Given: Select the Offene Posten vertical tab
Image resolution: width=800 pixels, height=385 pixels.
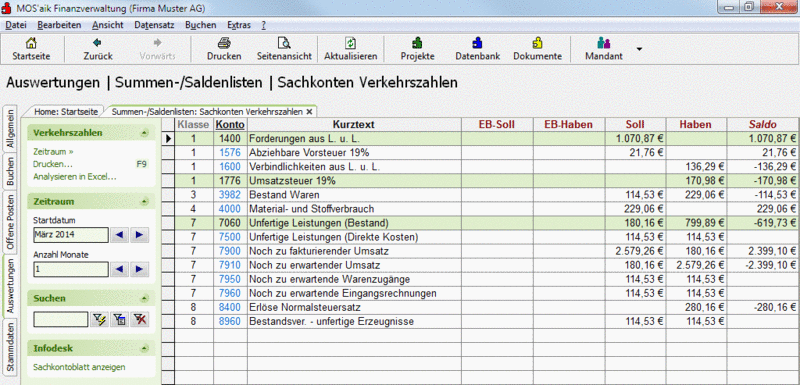Looking at the screenshot, I should click(11, 222).
